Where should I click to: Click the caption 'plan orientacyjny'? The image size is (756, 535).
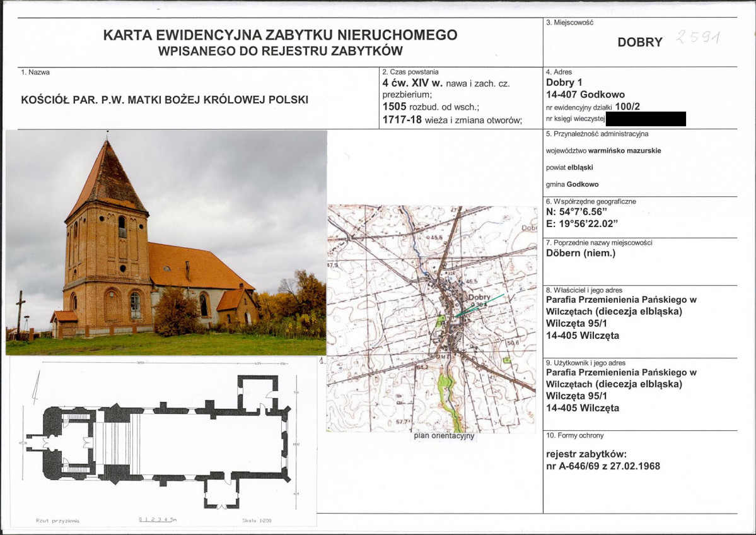[444, 436]
